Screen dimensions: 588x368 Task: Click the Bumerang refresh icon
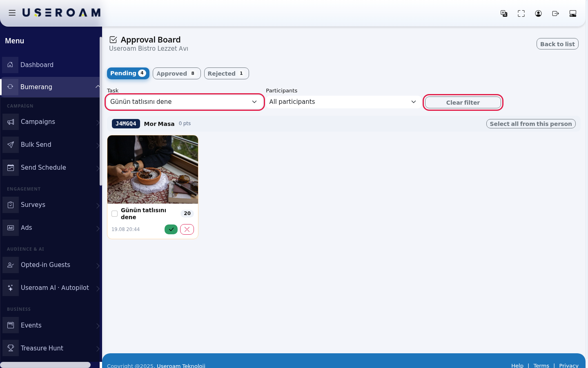tap(10, 87)
